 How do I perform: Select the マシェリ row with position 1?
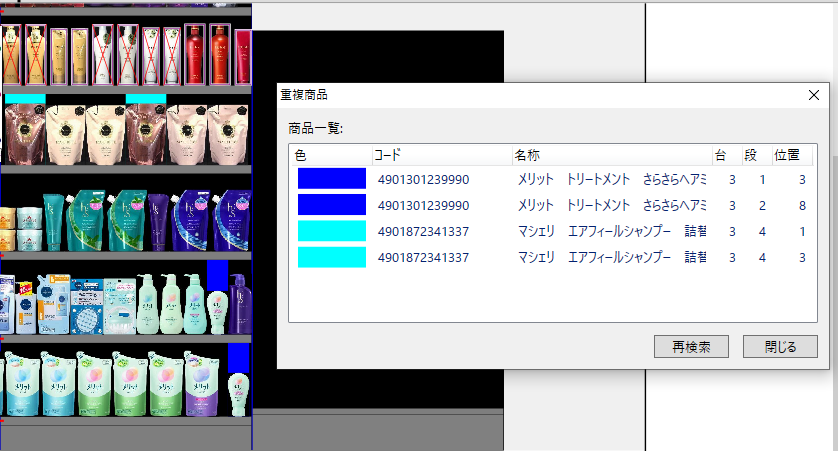[x=611, y=231]
